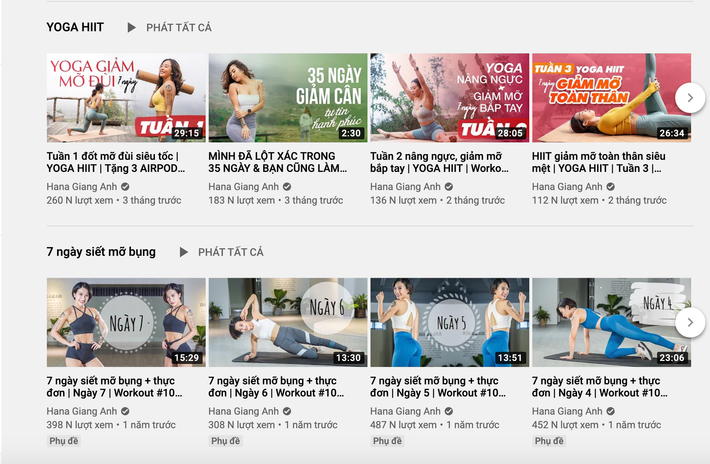Click text 112 N lượt xem • 2 tháng trước
The image size is (710, 464).
click(599, 200)
